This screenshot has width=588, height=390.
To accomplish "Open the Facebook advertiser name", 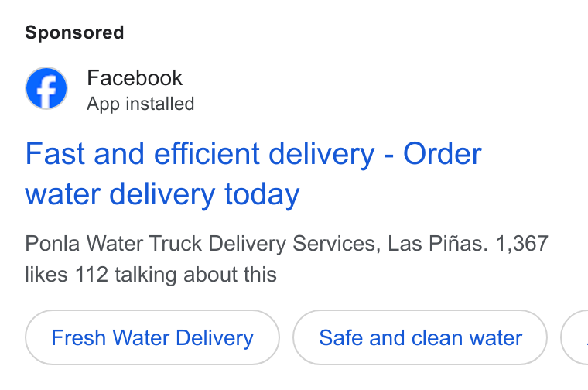I will tap(135, 78).
